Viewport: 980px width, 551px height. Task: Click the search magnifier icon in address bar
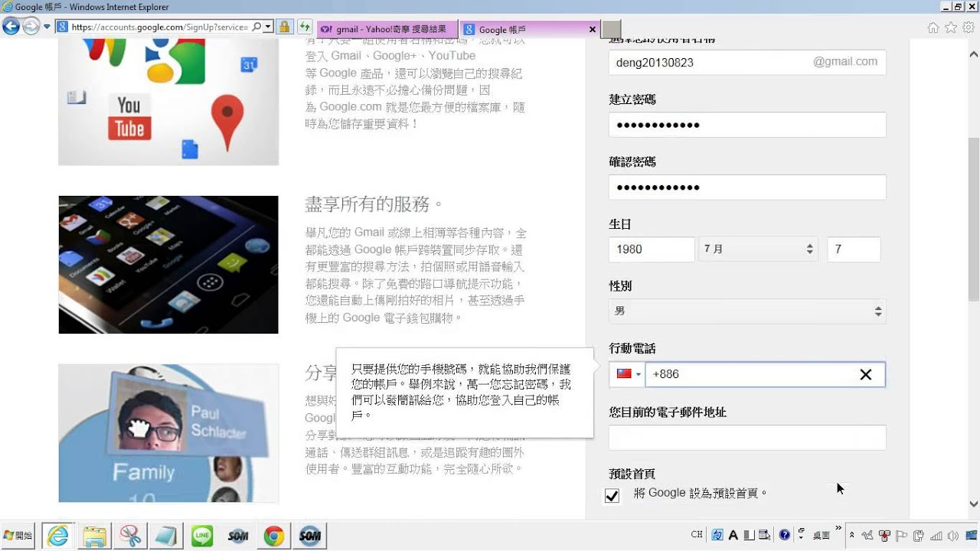[x=256, y=27]
